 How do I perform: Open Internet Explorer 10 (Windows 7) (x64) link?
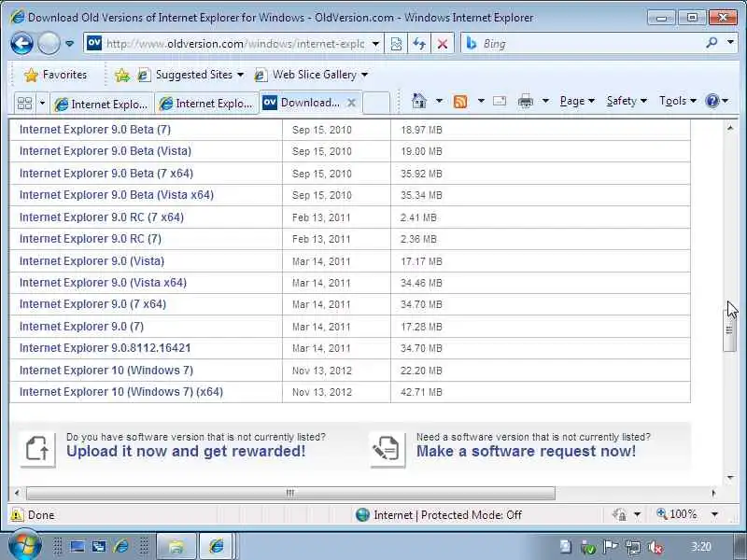coord(121,392)
